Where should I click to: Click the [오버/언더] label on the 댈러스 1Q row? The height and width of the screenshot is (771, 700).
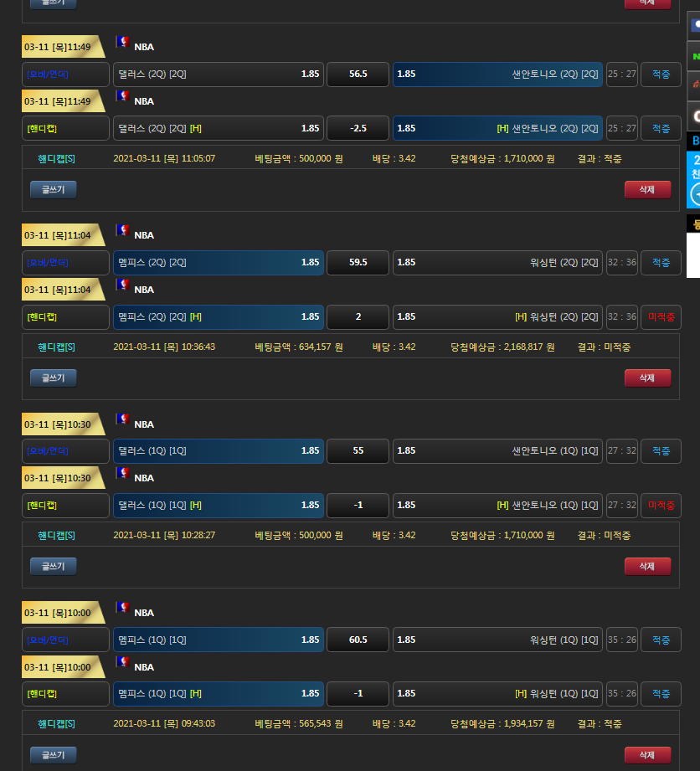click(x=65, y=451)
